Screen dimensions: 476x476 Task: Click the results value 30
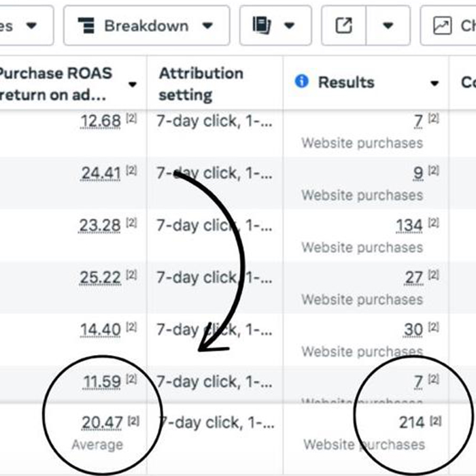[x=413, y=330]
